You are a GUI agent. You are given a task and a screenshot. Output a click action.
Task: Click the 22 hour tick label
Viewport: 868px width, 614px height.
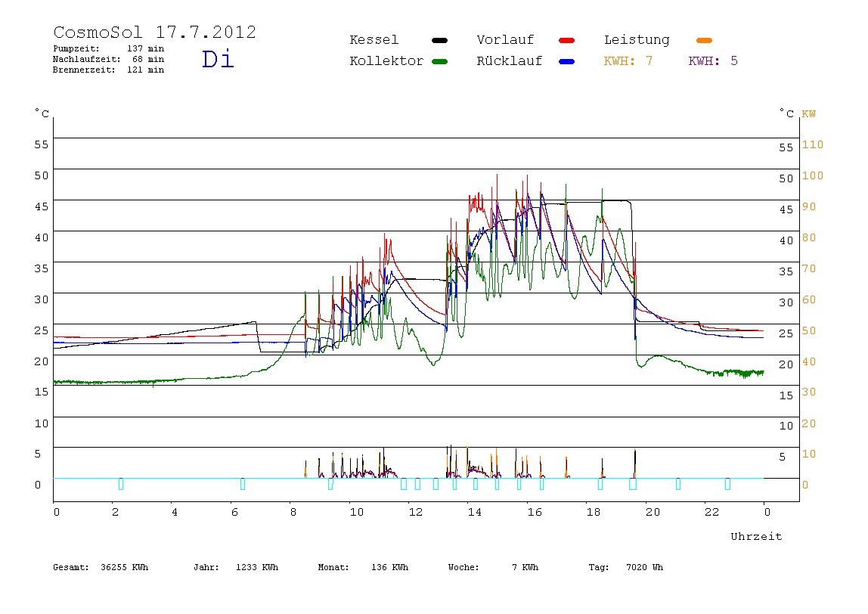click(712, 512)
